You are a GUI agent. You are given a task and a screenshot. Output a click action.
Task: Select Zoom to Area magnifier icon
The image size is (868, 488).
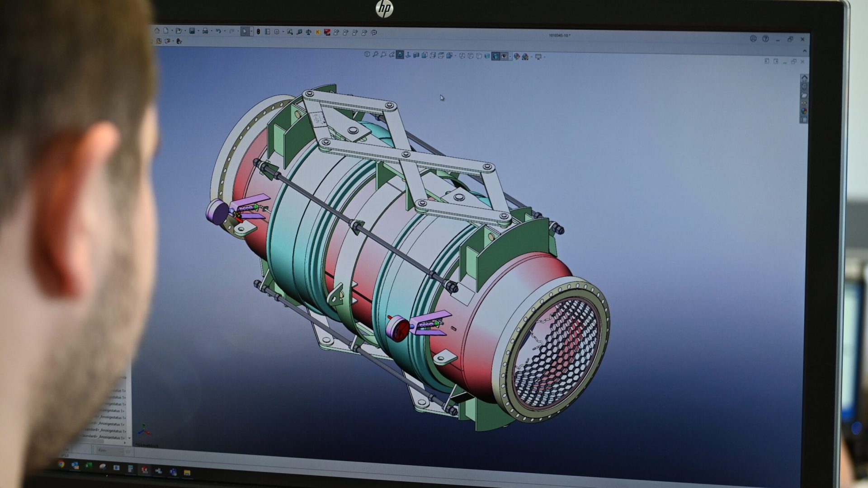click(x=383, y=55)
